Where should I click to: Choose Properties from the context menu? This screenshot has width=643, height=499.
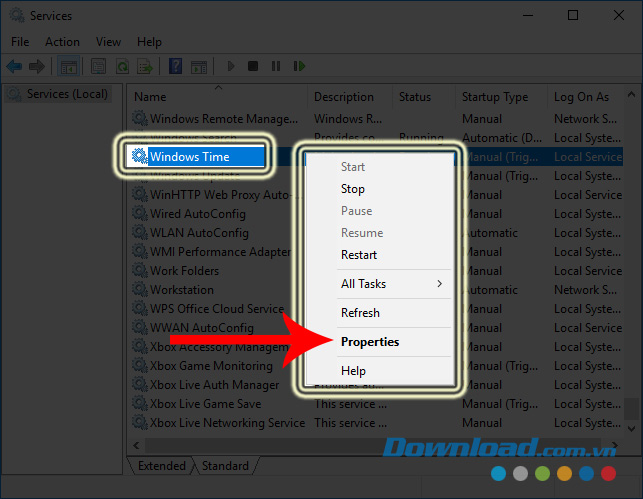tap(370, 342)
